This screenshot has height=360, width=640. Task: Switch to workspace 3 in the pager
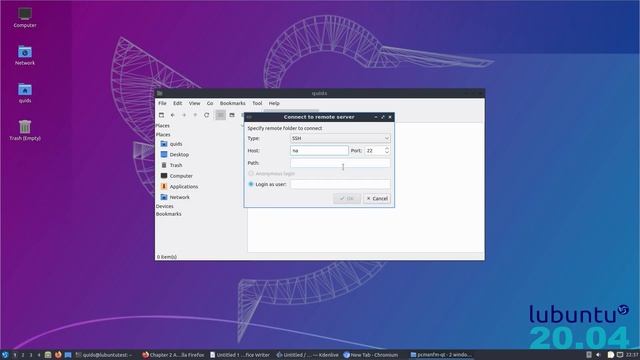[31, 355]
